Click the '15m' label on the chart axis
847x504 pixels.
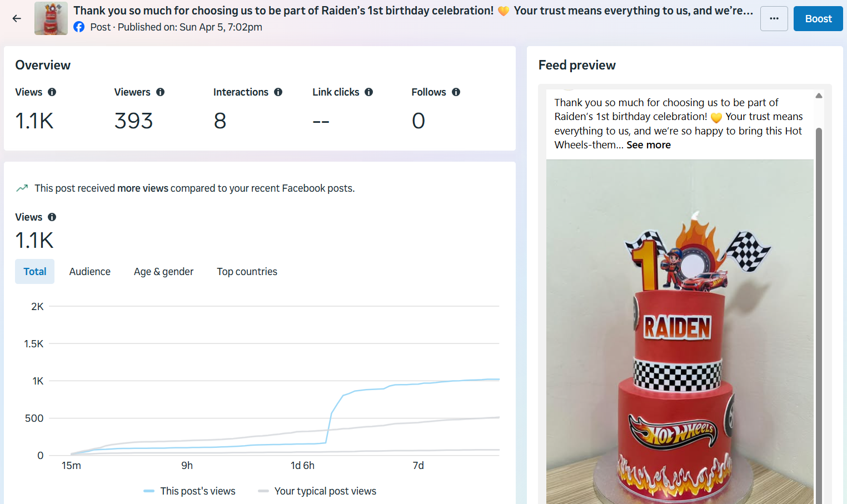coord(71,466)
